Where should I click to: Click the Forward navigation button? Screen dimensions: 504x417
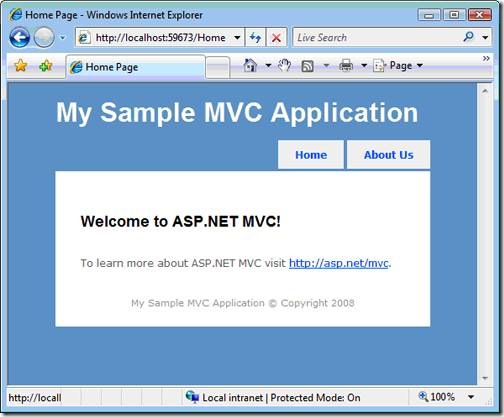[x=44, y=37]
